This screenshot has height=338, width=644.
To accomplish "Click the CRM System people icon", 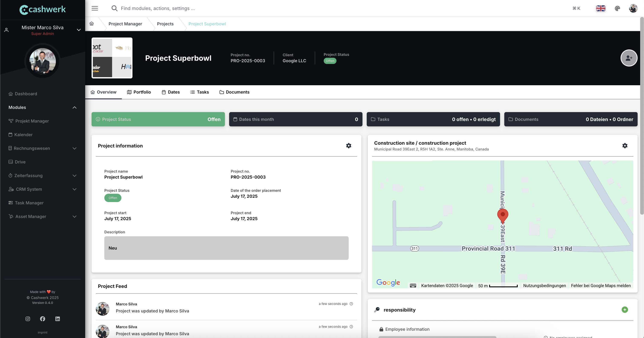I will pos(11,189).
